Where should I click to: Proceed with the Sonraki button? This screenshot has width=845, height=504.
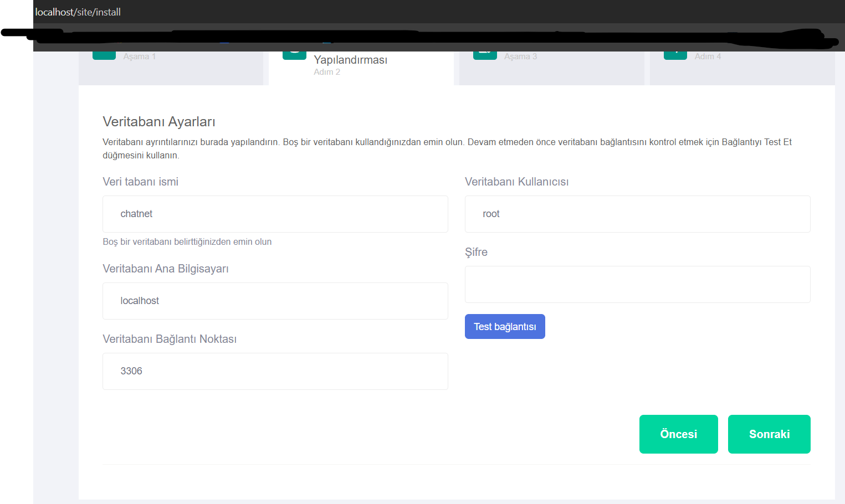click(x=769, y=434)
